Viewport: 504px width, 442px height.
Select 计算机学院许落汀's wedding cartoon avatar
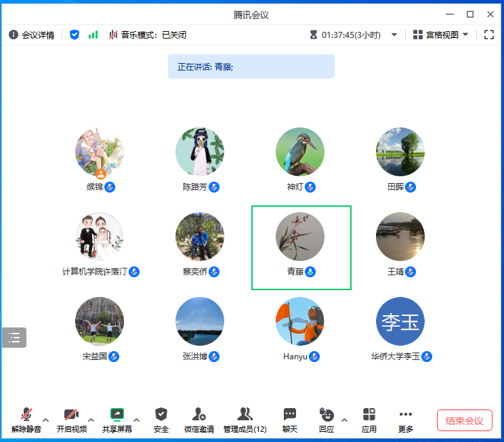(100, 237)
